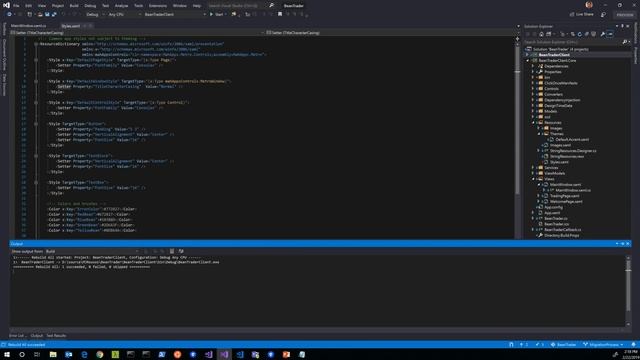This screenshot has height=360, width=640.
Task: Select WelcomePage.xaml in the tree
Action: pos(566,202)
